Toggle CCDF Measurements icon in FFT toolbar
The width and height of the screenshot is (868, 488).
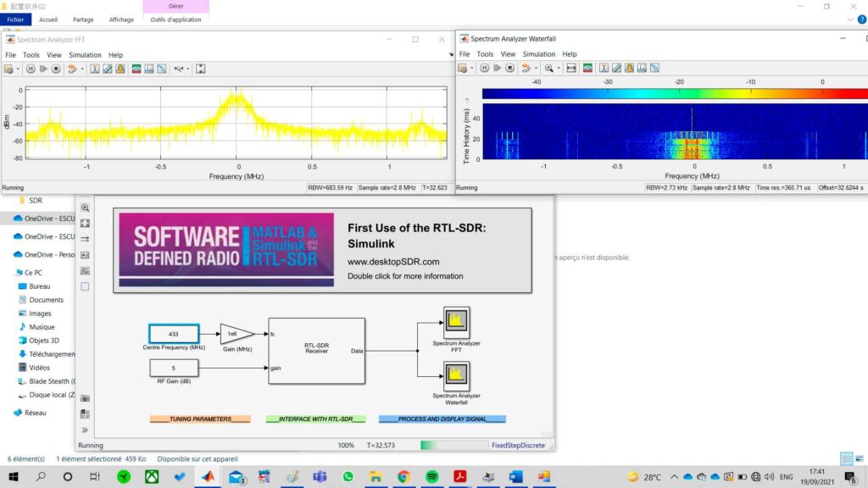click(x=162, y=69)
